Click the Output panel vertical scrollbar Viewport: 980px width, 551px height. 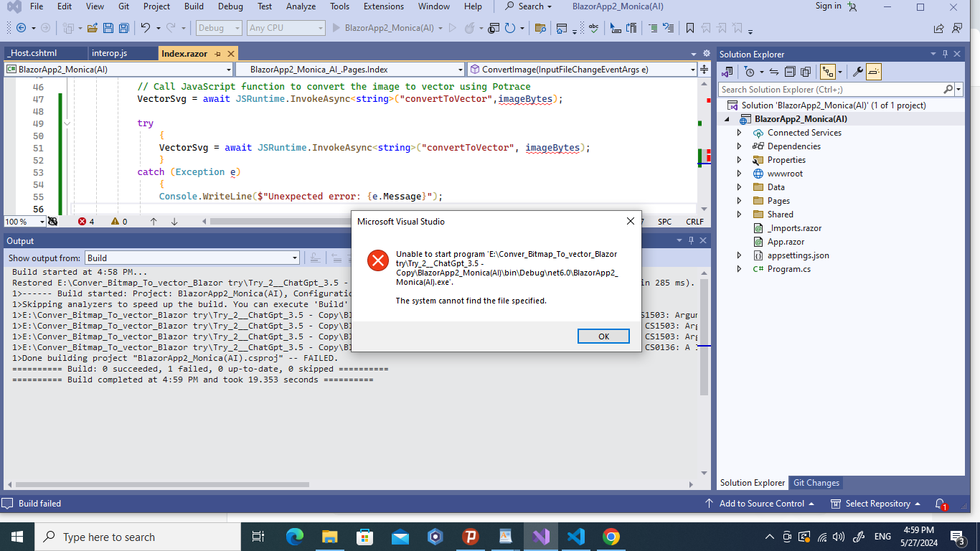(x=705, y=337)
